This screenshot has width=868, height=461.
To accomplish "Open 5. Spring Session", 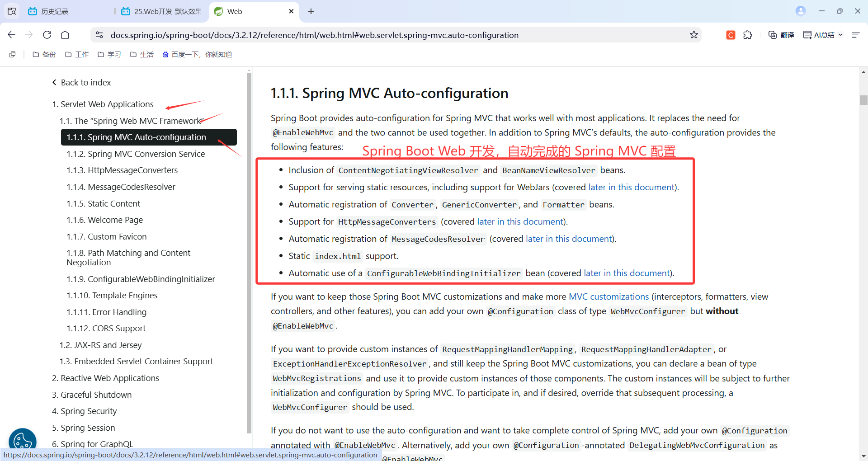I will click(x=83, y=428).
